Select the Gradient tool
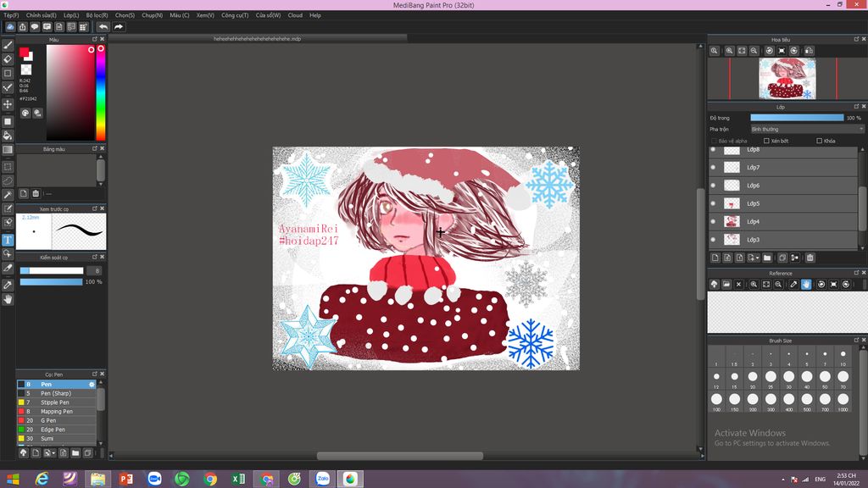Viewport: 868px width, 488px height. pos(8,149)
